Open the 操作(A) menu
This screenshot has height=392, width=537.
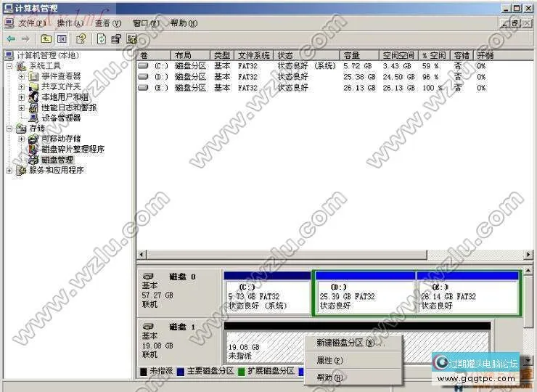coord(70,23)
